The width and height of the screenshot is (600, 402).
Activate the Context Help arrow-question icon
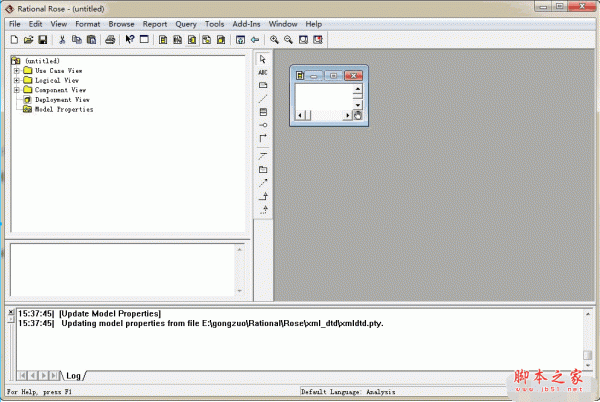coord(130,39)
